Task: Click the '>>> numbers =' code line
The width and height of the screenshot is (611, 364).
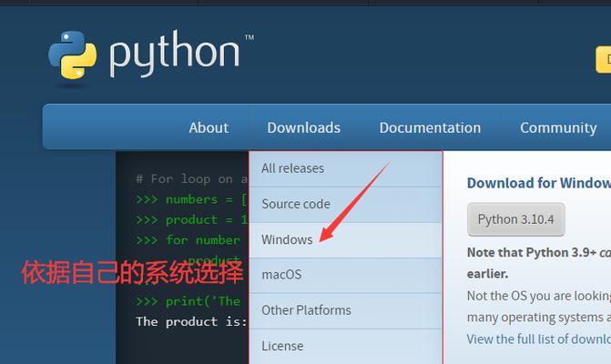Action: click(192, 199)
